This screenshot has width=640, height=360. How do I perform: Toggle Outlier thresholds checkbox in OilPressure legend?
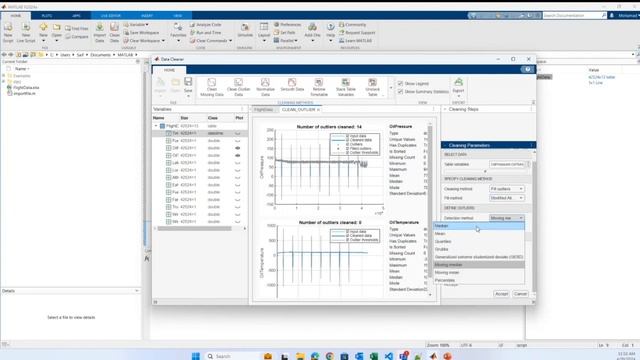[x=348, y=153]
